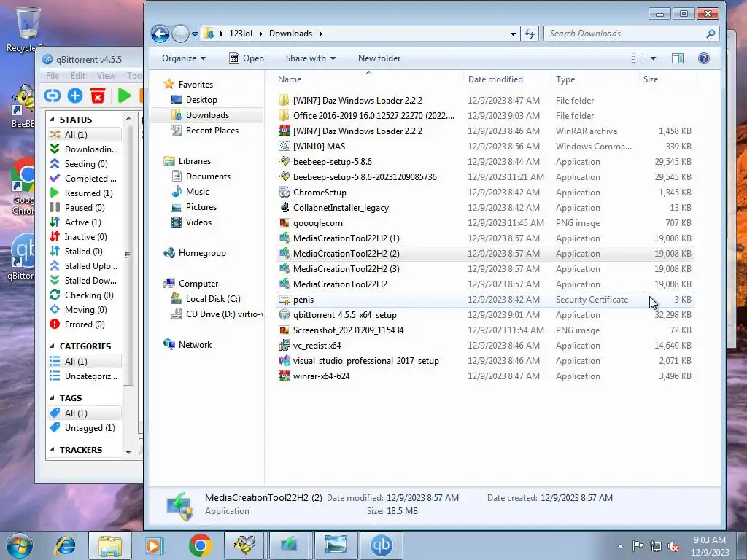This screenshot has width=747, height=560.
Task: Collapse the STATUS section in qBittorrent
Action: tap(53, 120)
